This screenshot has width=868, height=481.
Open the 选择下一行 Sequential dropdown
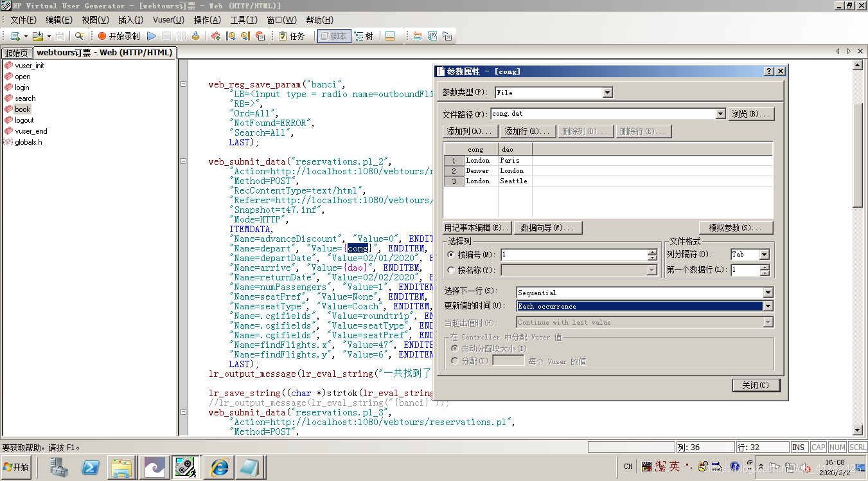tap(768, 293)
